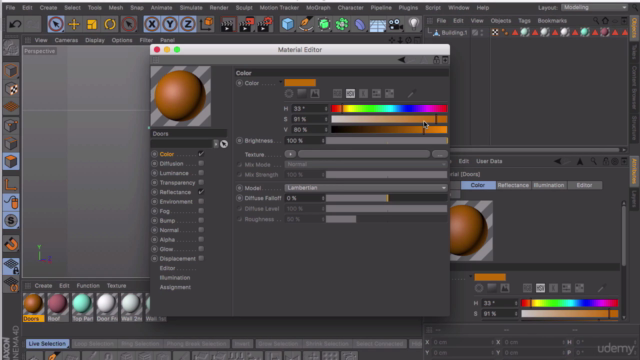Open the green generator objects icon
Viewport: 640px width, 360px height.
pos(324,24)
